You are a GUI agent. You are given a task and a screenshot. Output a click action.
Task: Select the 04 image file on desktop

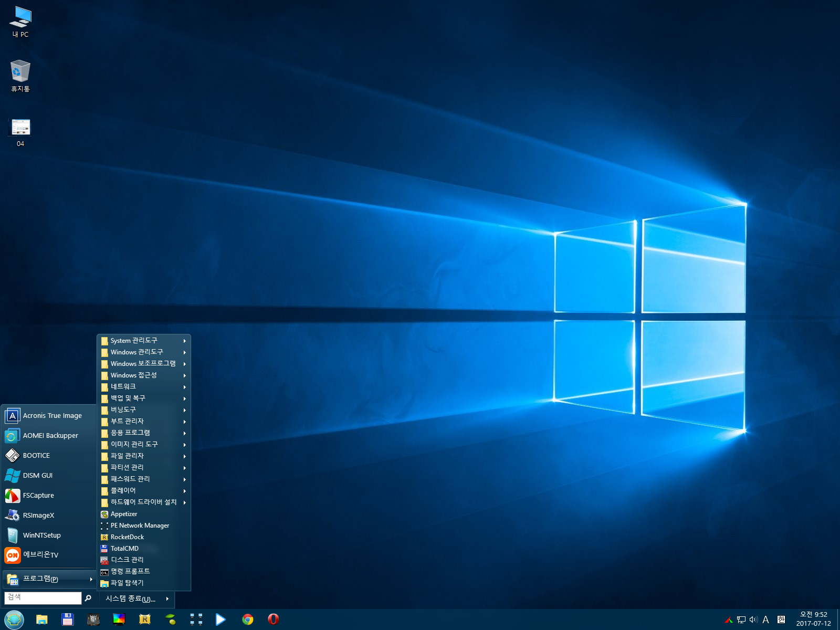(x=20, y=132)
